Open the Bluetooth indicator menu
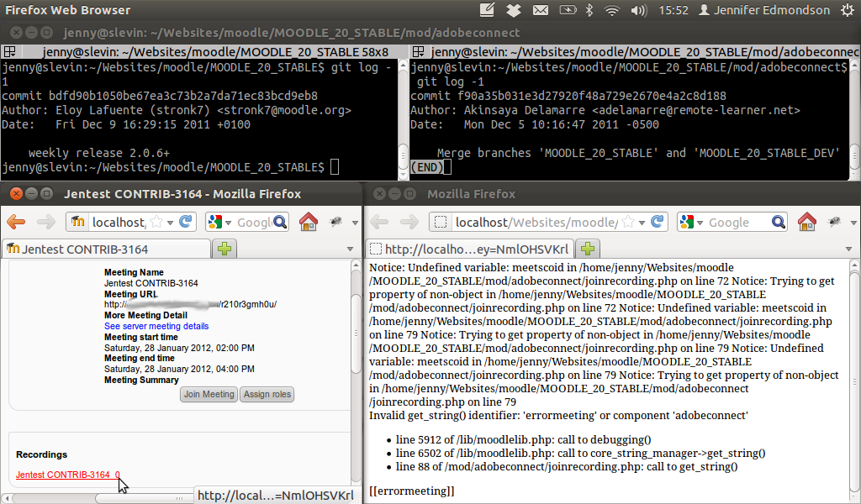Screen dimensions: 861x504 pos(589,10)
